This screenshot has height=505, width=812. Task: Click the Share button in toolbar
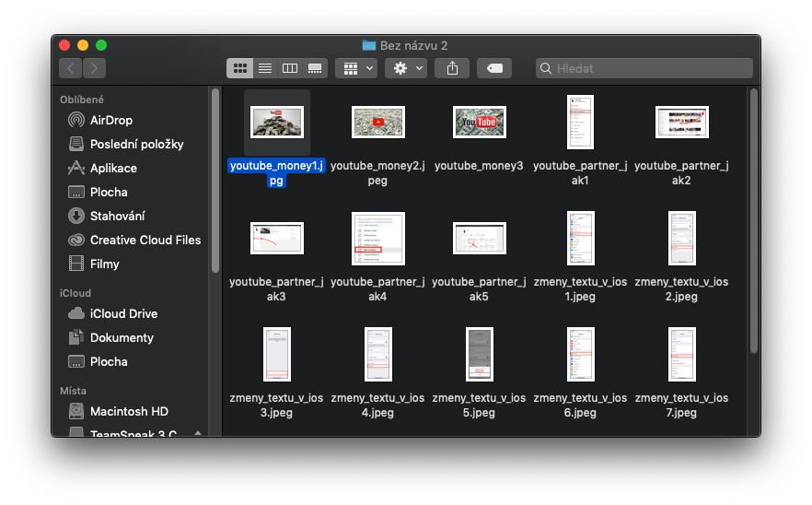click(452, 68)
